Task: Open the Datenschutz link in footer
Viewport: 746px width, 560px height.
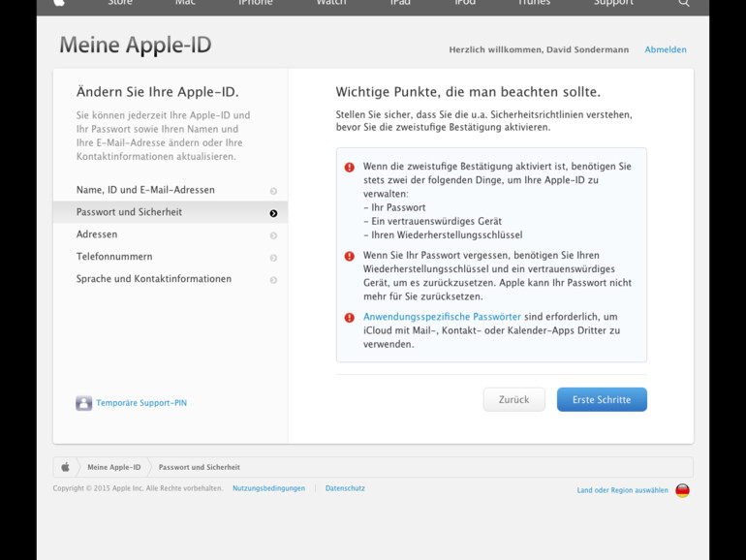Action: (x=345, y=488)
